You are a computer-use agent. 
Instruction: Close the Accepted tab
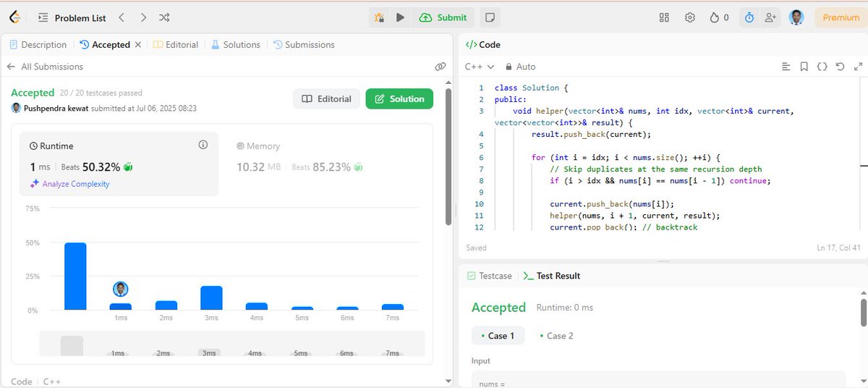(137, 45)
